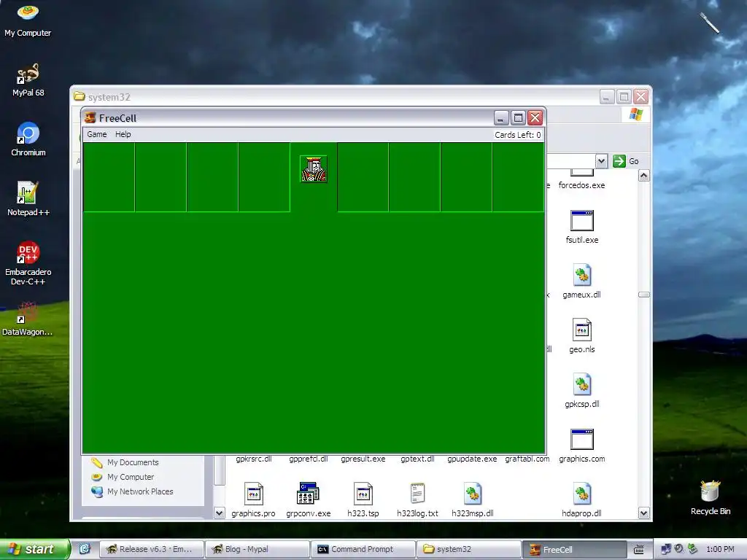
Task: Select graphics.com file icon
Action: (581, 439)
